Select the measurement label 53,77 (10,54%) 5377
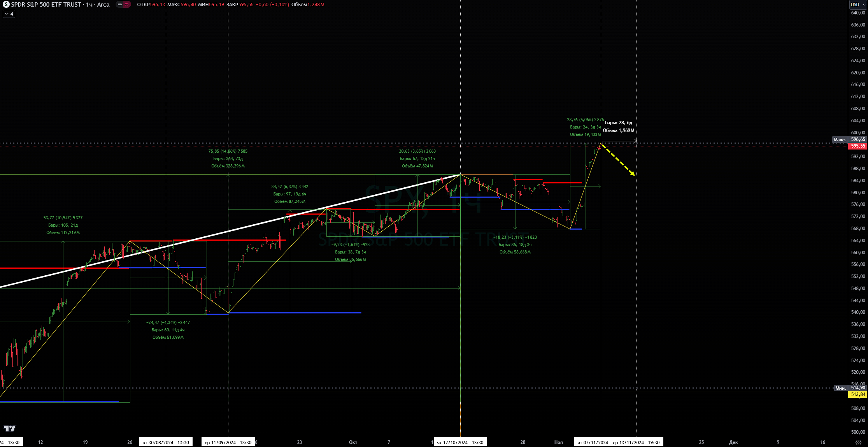868x447 pixels. pyautogui.click(x=63, y=218)
